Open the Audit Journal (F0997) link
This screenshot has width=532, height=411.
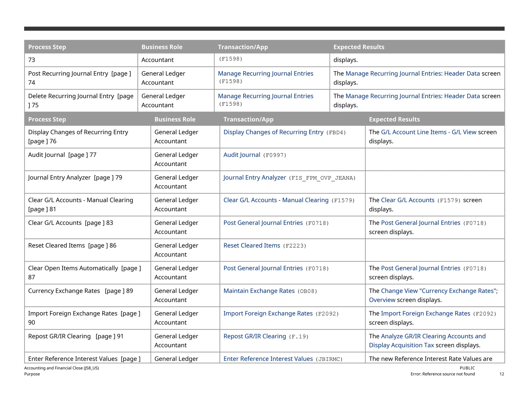click(x=242, y=155)
